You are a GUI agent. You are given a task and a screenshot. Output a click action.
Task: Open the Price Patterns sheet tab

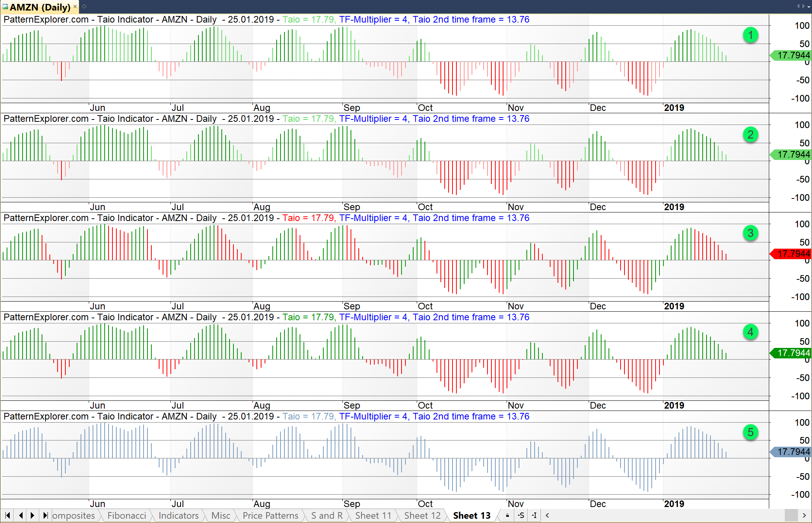click(x=270, y=516)
